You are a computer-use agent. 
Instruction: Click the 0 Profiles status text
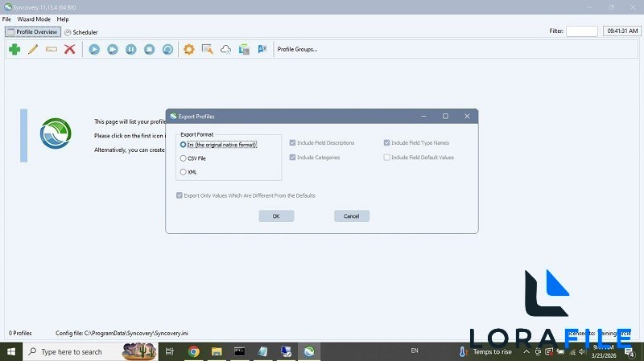pyautogui.click(x=20, y=333)
